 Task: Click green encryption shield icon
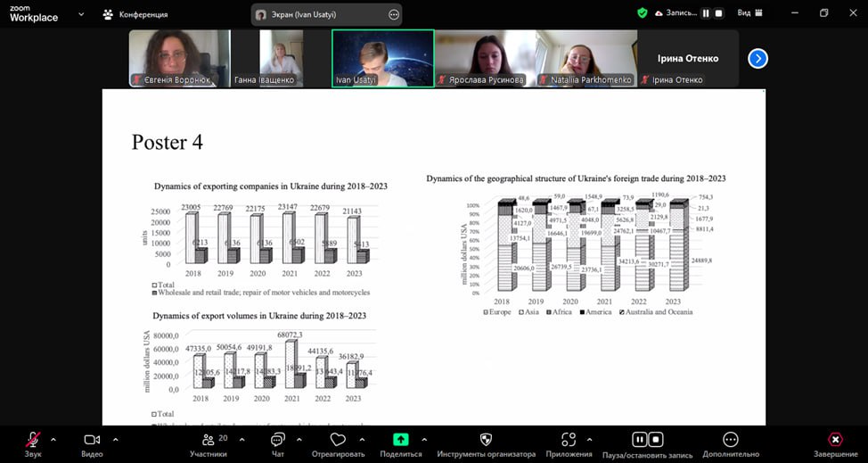643,13
